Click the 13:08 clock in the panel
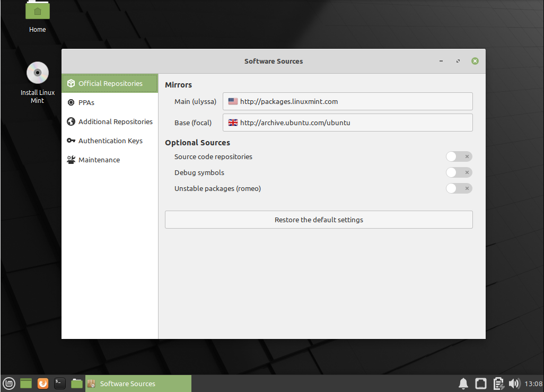 point(533,384)
